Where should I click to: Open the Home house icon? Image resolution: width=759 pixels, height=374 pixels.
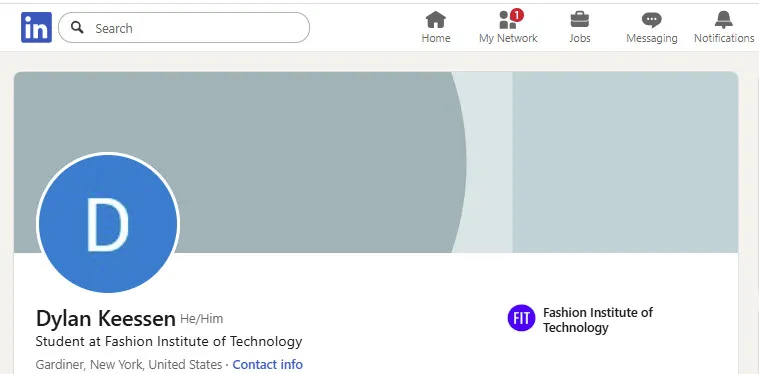[x=436, y=20]
